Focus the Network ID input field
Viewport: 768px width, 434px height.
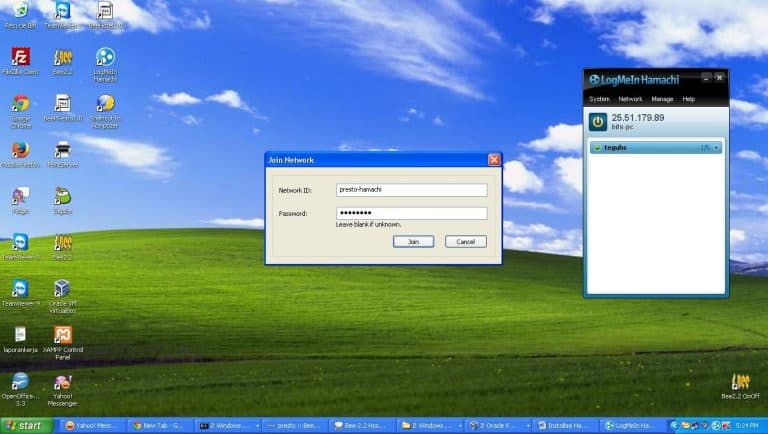tap(411, 190)
